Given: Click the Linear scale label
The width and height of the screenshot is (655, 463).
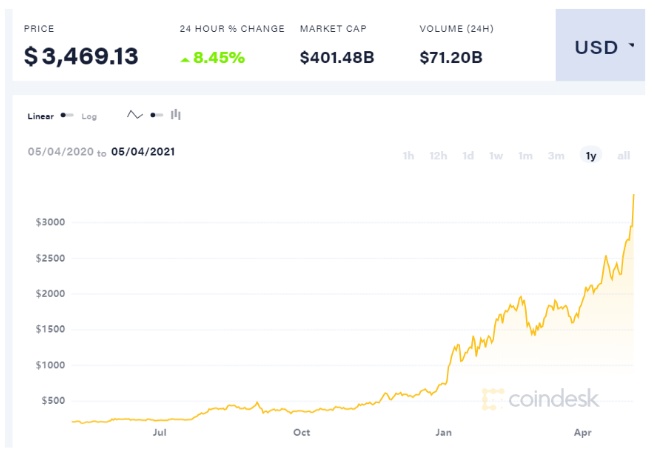Looking at the screenshot, I should (41, 116).
